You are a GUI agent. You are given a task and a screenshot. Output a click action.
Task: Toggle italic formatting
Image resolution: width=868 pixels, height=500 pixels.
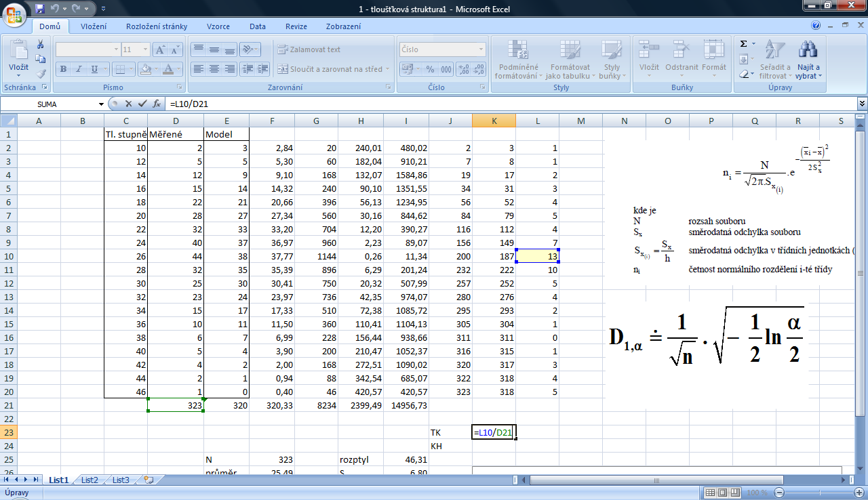pos(79,69)
